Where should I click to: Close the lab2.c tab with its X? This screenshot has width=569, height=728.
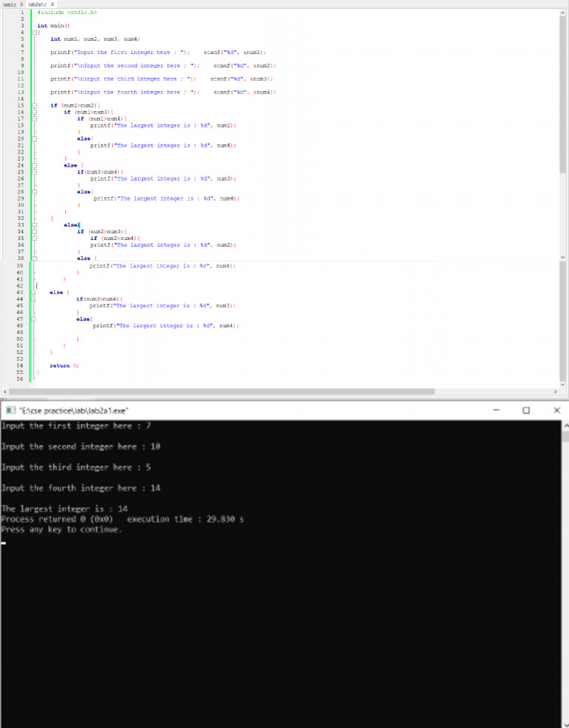(22, 4)
